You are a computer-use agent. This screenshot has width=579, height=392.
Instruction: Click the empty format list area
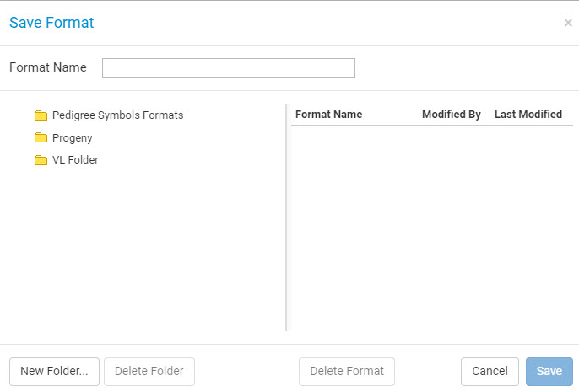432,228
